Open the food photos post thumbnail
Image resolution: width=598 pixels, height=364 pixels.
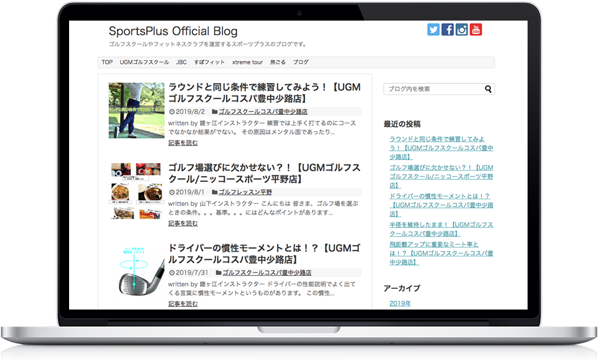[136, 191]
